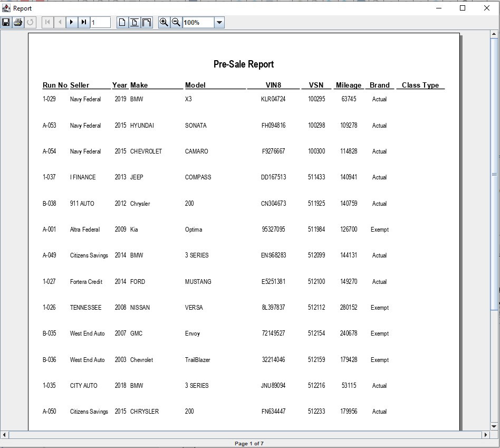Toggle Fit Width view mode
Viewport: 500px width, 448px height.
147,22
